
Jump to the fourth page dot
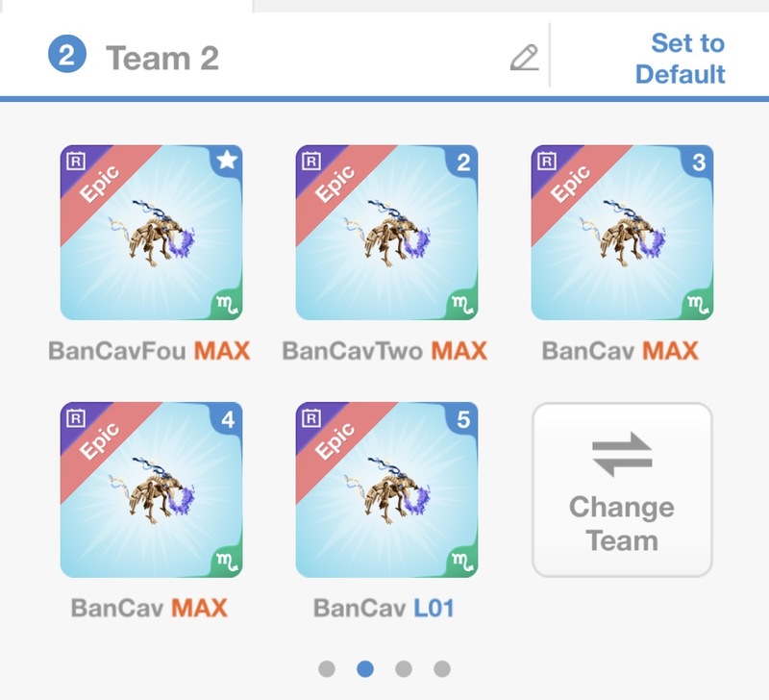click(x=442, y=668)
